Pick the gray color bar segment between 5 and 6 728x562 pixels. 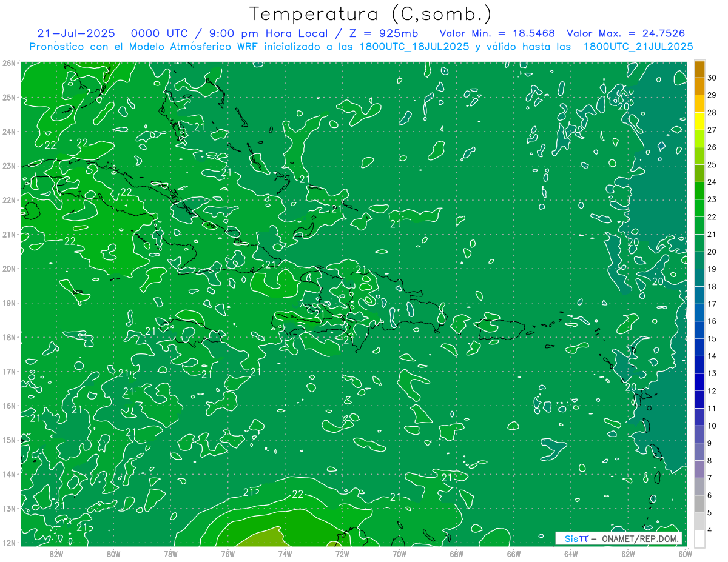point(700,504)
